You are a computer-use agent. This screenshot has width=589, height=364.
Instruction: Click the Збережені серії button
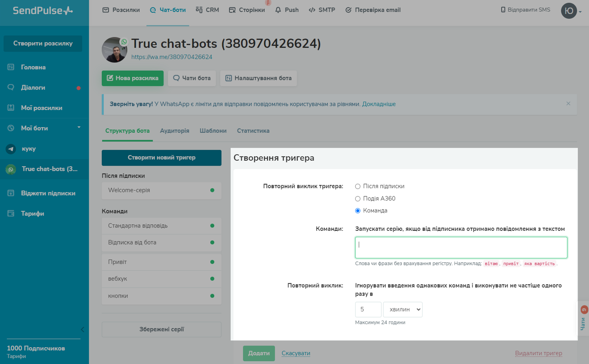pos(161,329)
